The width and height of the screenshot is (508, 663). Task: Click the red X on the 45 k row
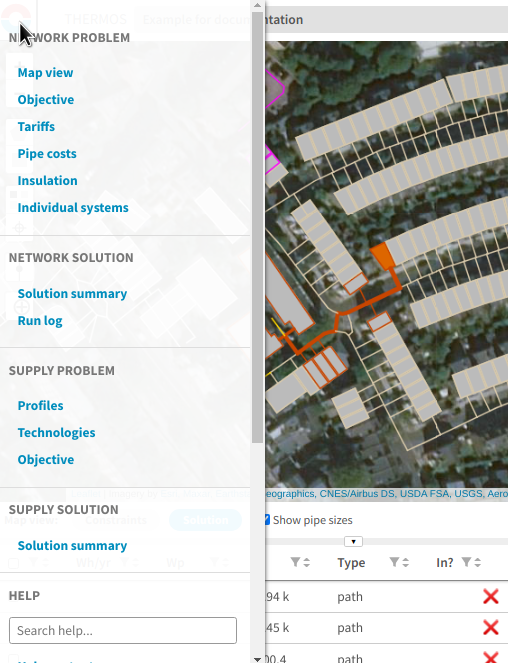(x=490, y=627)
